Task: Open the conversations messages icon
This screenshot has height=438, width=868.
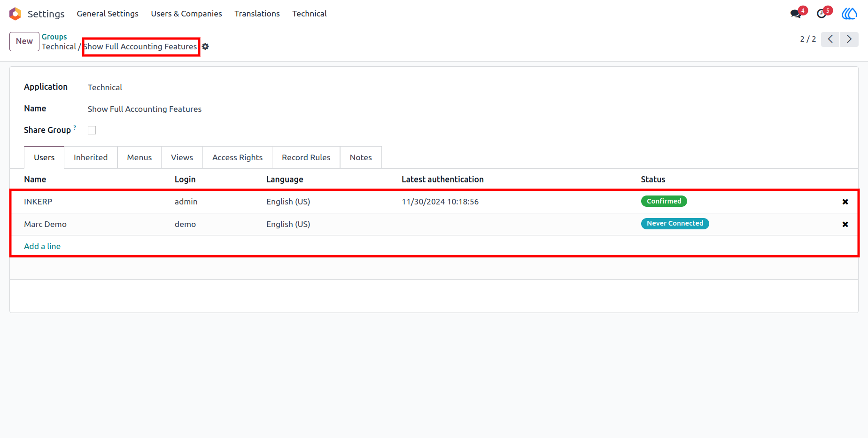Action: point(796,14)
